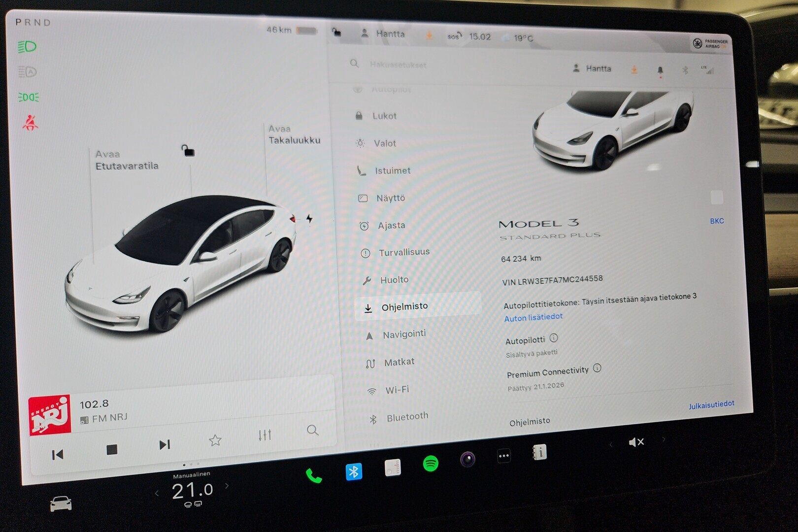Screen dimensions: 798x532
Task: Mute audio with the speaker icon
Action: 635,442
